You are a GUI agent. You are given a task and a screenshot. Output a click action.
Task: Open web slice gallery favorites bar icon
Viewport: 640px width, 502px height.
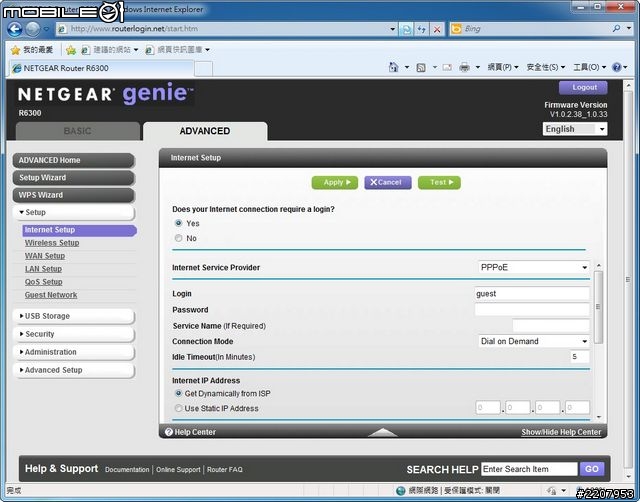click(x=150, y=50)
